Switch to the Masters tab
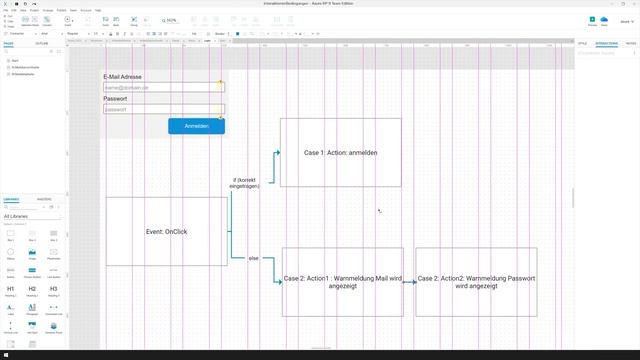This screenshot has width=640, height=360. (x=44, y=199)
